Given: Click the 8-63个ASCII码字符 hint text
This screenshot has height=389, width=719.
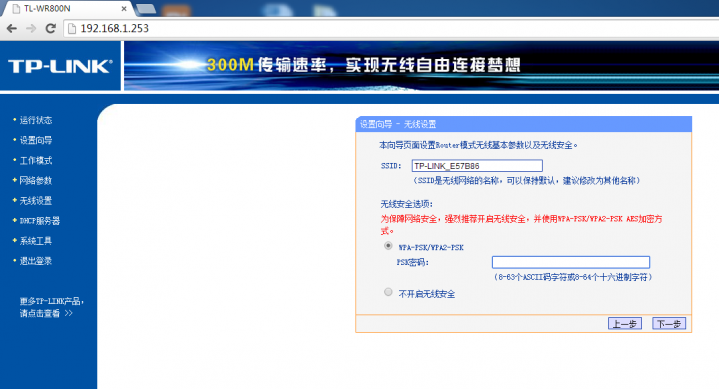Looking at the screenshot, I should [573, 277].
